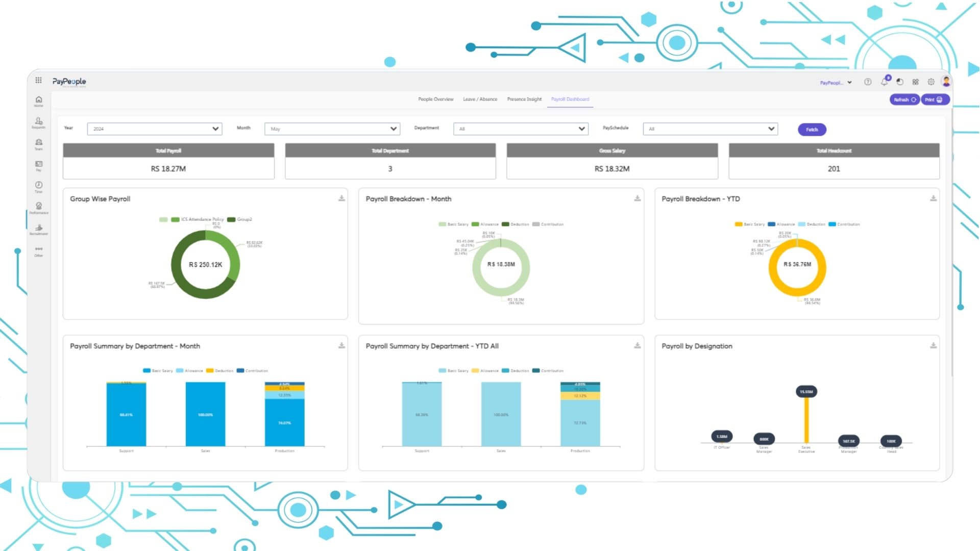Toggle Basic Salary legend in Payroll Breakdown - Month
Viewport: 980px width, 551px height.
[x=453, y=224]
